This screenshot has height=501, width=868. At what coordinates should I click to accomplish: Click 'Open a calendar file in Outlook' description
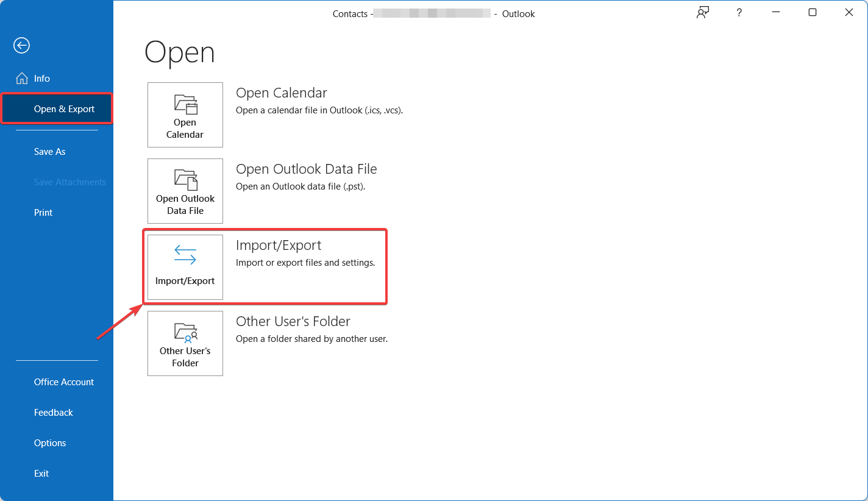pos(319,110)
